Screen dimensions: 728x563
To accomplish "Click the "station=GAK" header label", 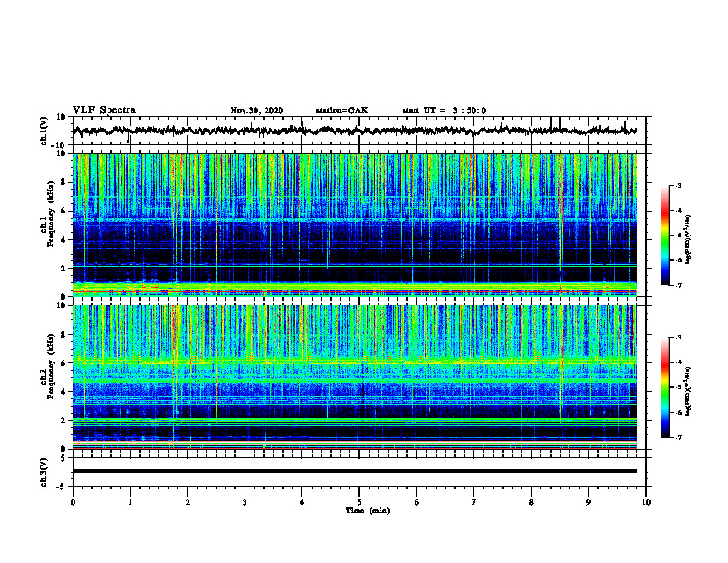I will tap(342, 110).
